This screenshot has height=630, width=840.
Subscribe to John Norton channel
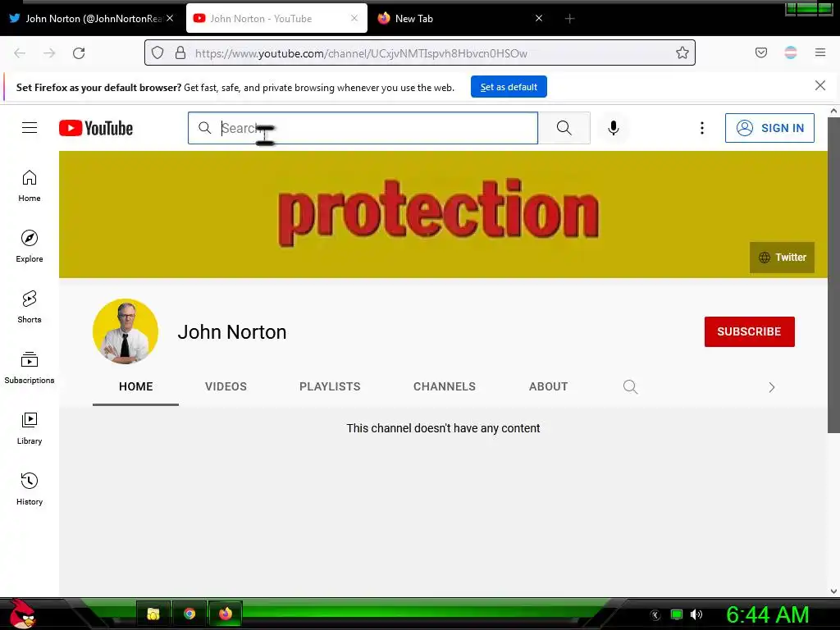coord(749,331)
